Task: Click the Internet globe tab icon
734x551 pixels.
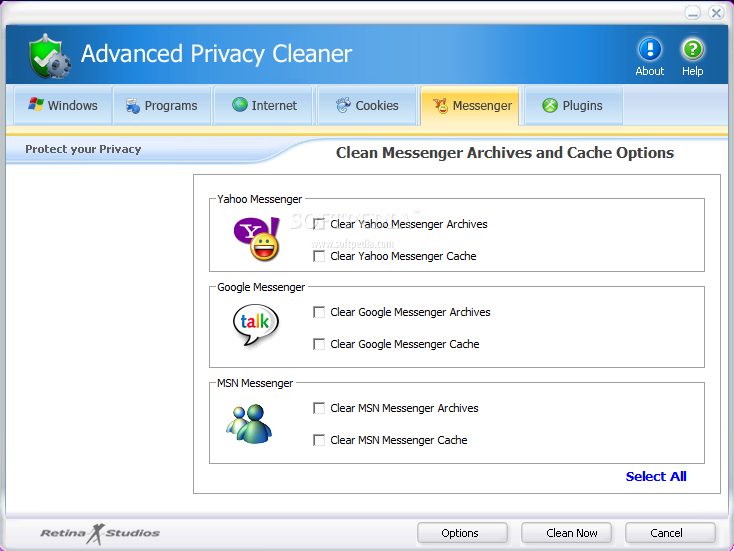Action: 240,104
